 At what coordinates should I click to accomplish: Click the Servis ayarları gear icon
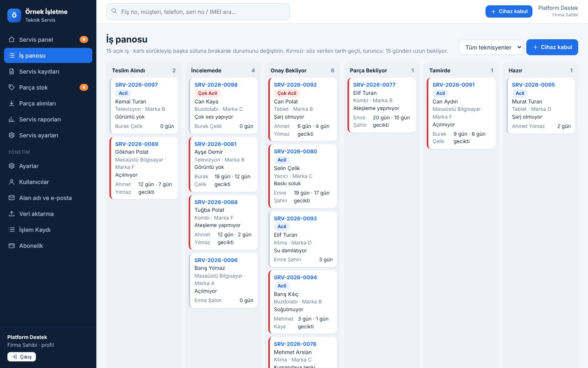[12, 135]
